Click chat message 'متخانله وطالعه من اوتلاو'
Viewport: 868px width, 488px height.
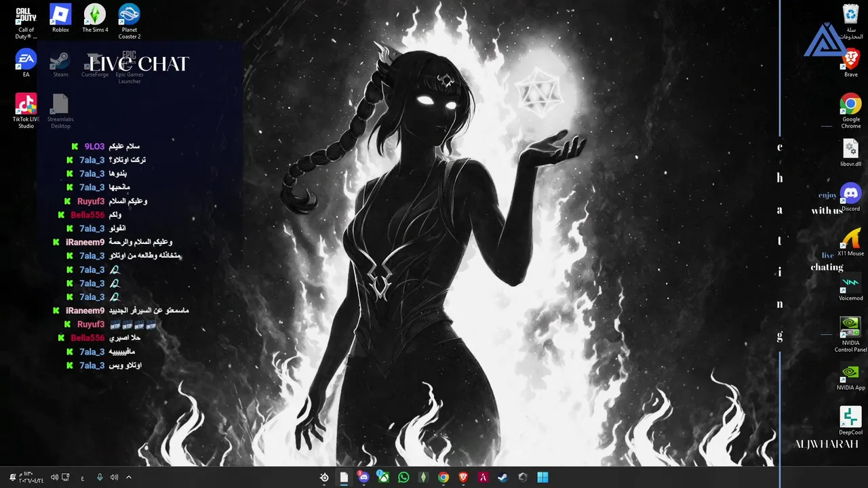(144, 256)
